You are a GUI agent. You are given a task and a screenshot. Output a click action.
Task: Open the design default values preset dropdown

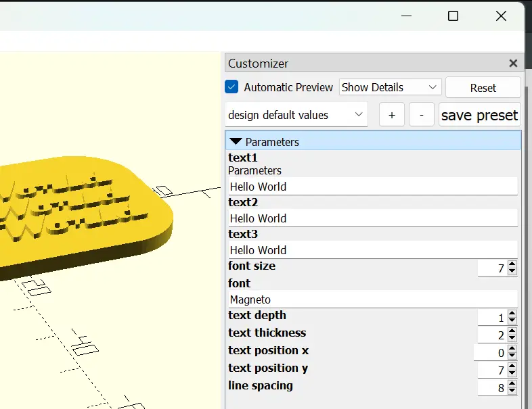pos(296,115)
